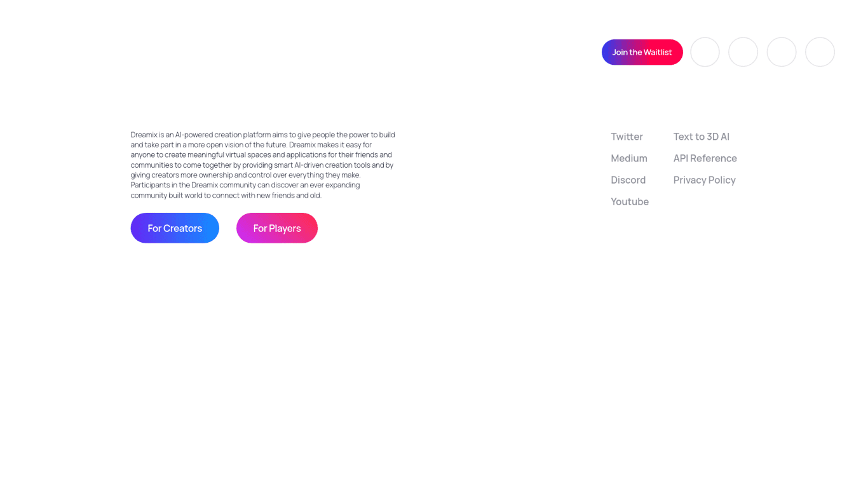The height and width of the screenshot is (488, 868).
Task: View the Privacy Policy link
Action: (x=704, y=180)
